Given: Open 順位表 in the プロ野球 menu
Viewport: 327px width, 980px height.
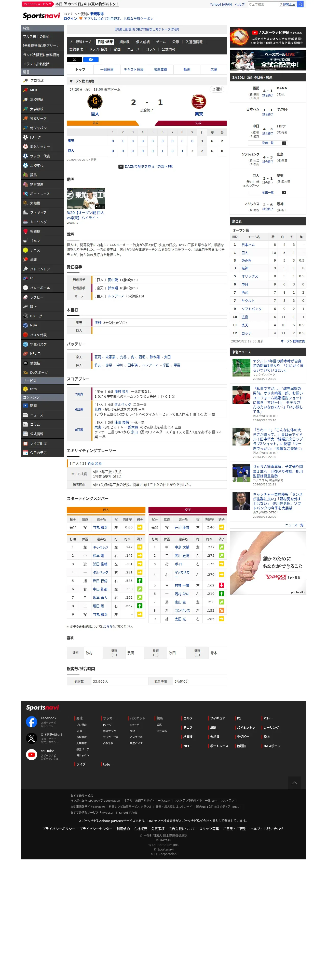Looking at the screenshot, I should [125, 42].
